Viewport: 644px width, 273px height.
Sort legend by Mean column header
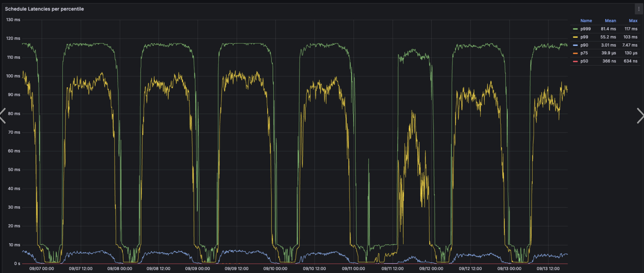(x=610, y=21)
